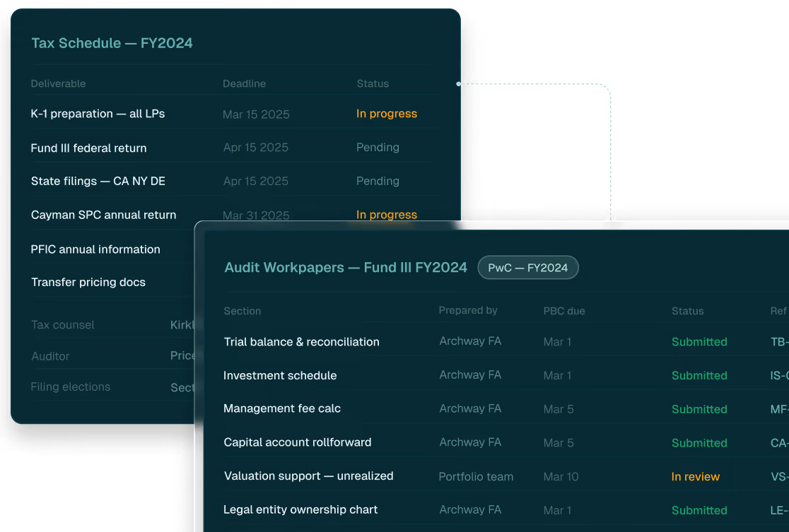The width and height of the screenshot is (789, 532).
Task: Select 'Cayman SPC annual return' deliverable
Action: coord(104,215)
